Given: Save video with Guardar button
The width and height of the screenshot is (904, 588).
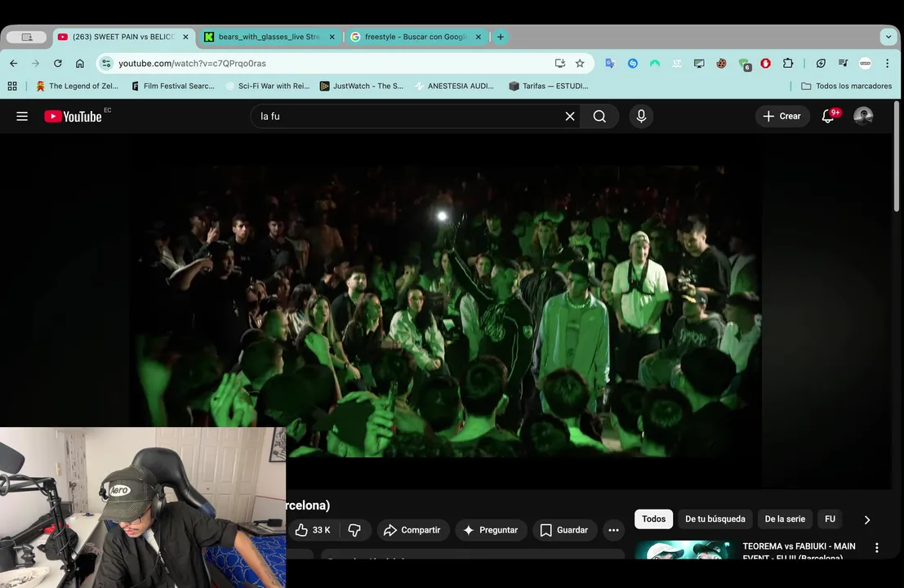Looking at the screenshot, I should pyautogui.click(x=564, y=530).
